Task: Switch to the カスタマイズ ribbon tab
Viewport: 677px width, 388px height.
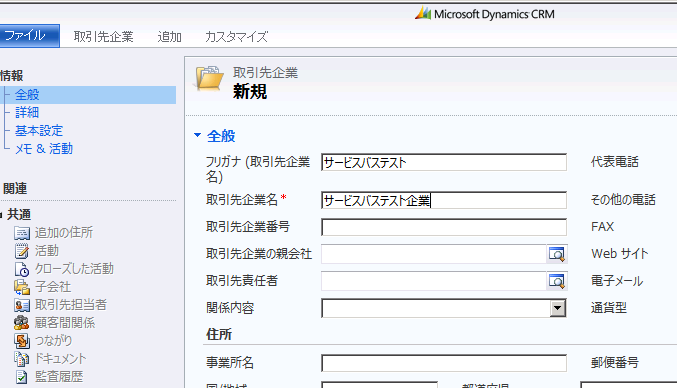Action: pyautogui.click(x=236, y=37)
